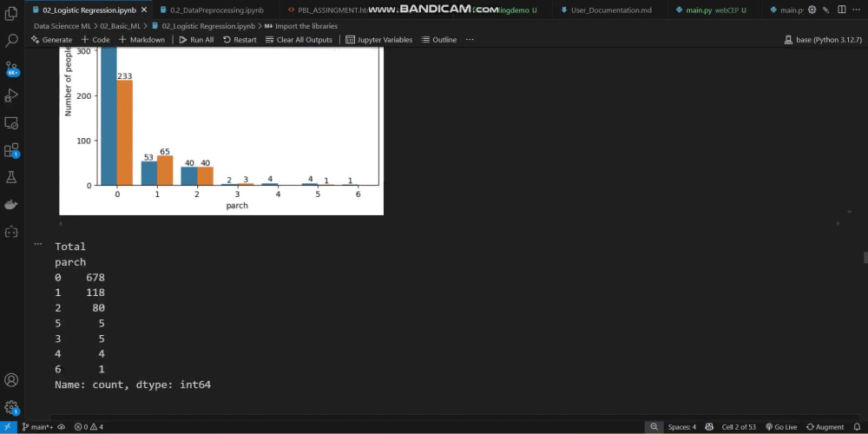Click the Copilot icon in status bar
868x434 pixels.
tap(709, 427)
